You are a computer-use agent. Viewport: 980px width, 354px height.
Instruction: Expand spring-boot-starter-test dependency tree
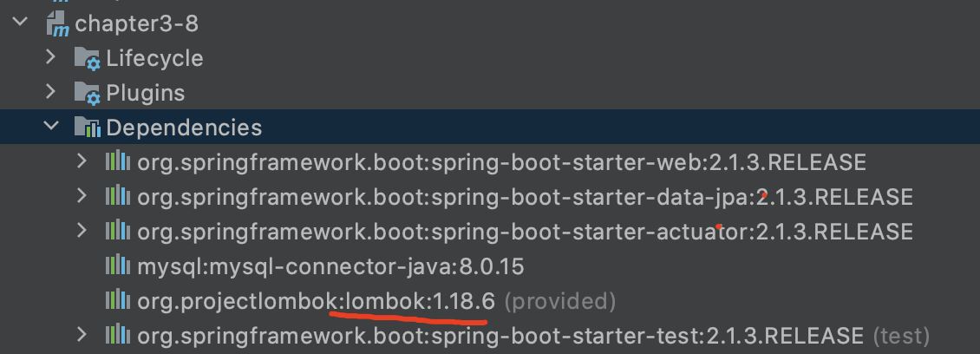(82, 335)
